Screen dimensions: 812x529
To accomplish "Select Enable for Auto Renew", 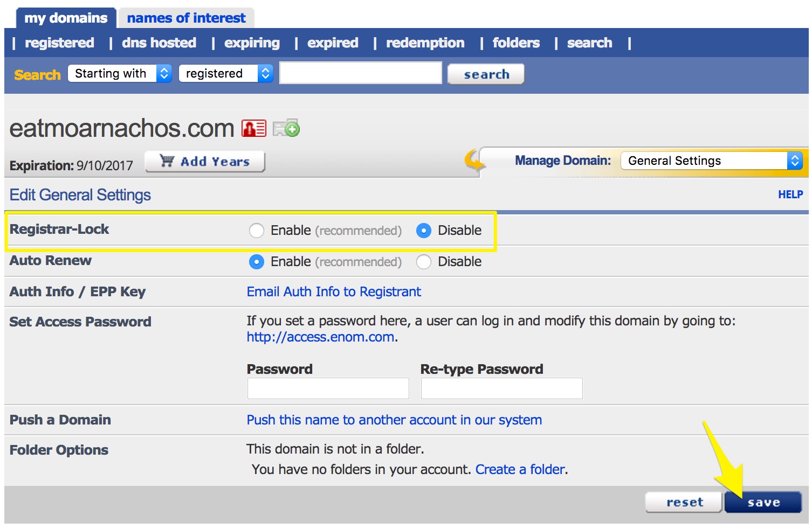I will pos(257,262).
